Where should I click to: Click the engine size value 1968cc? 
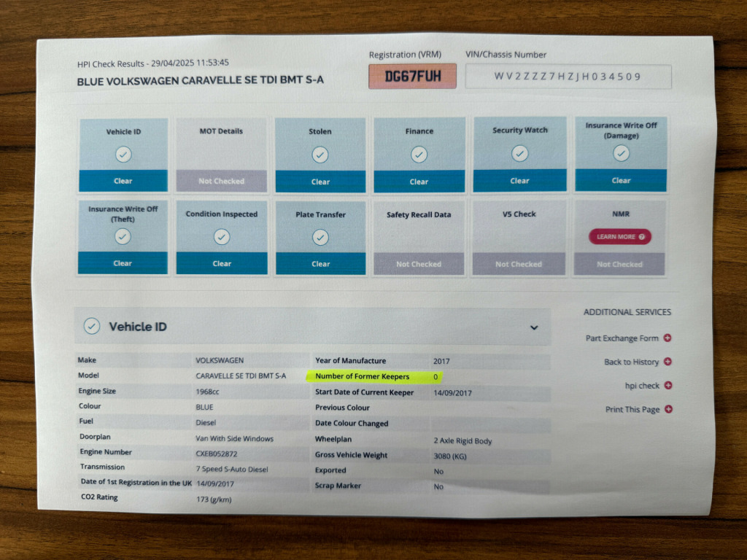tap(207, 392)
